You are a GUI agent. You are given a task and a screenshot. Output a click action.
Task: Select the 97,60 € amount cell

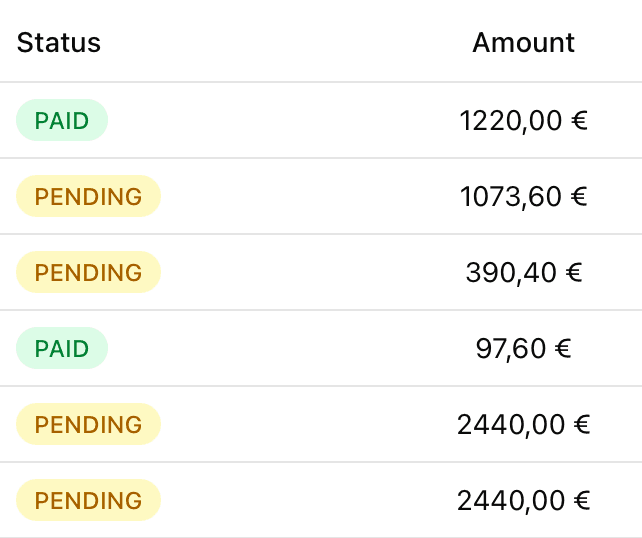pos(523,349)
